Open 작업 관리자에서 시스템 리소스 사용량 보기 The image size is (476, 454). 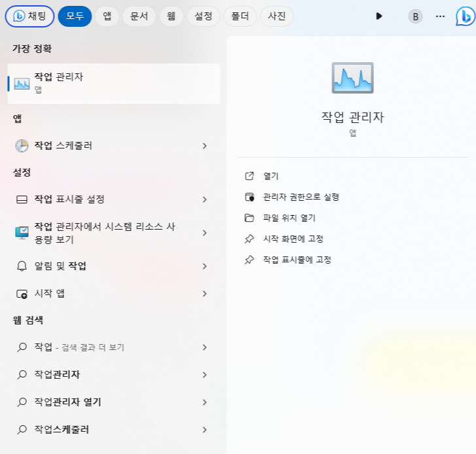tap(114, 233)
